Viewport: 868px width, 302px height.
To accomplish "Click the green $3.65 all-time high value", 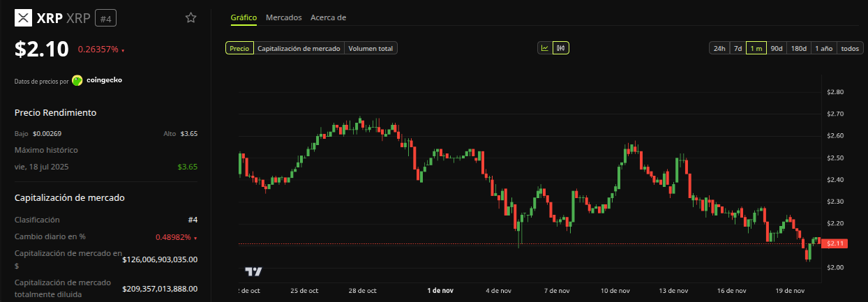I will pos(188,167).
